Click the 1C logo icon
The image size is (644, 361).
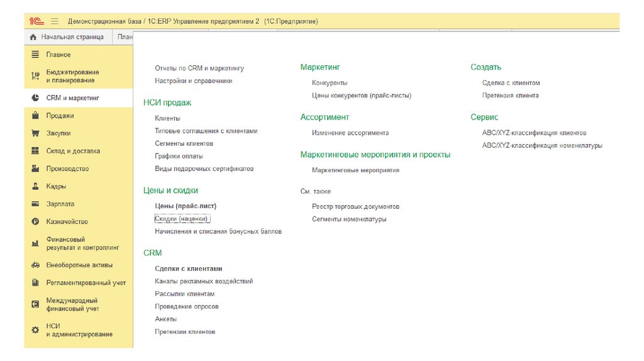click(36, 21)
